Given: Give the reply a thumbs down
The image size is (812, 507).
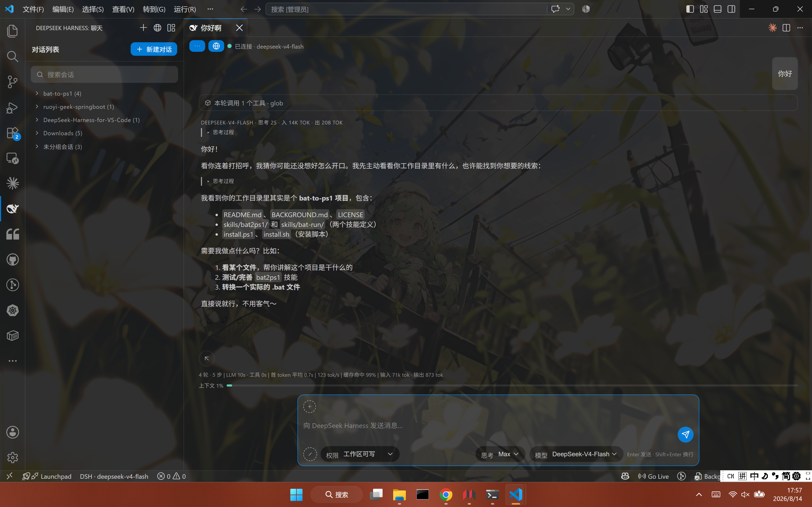Looking at the screenshot, I should pyautogui.click(x=256, y=320).
